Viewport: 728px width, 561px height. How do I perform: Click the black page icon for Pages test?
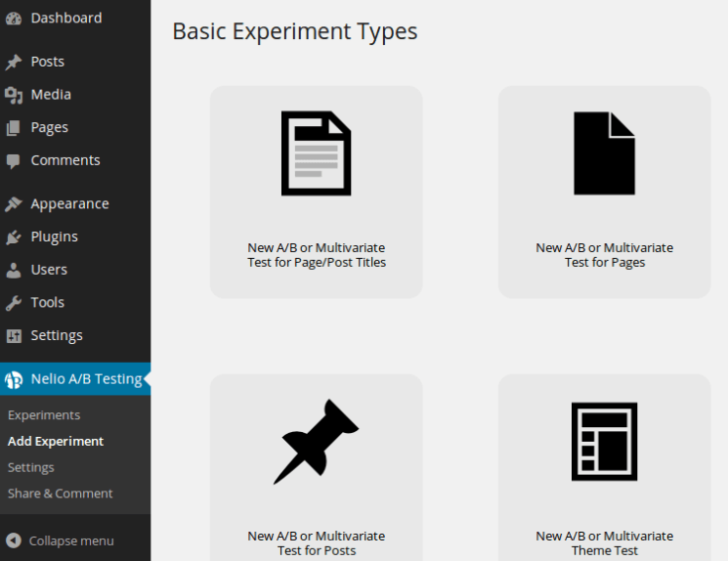pos(605,153)
